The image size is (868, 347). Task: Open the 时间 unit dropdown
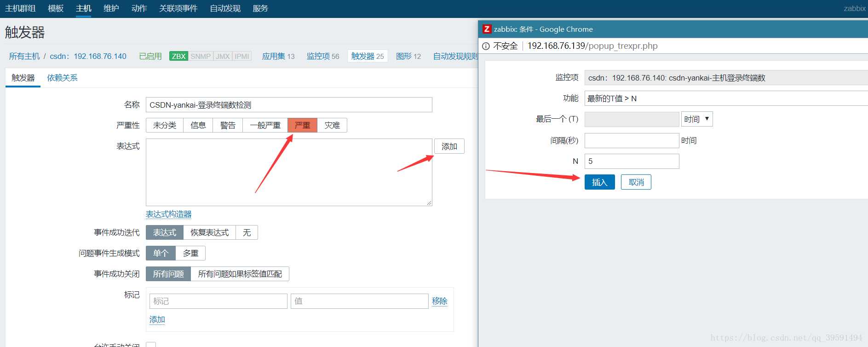pos(697,119)
